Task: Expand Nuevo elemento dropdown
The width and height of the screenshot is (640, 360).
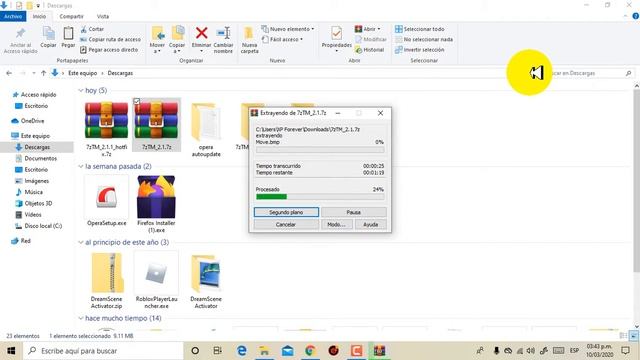Action: click(x=313, y=29)
